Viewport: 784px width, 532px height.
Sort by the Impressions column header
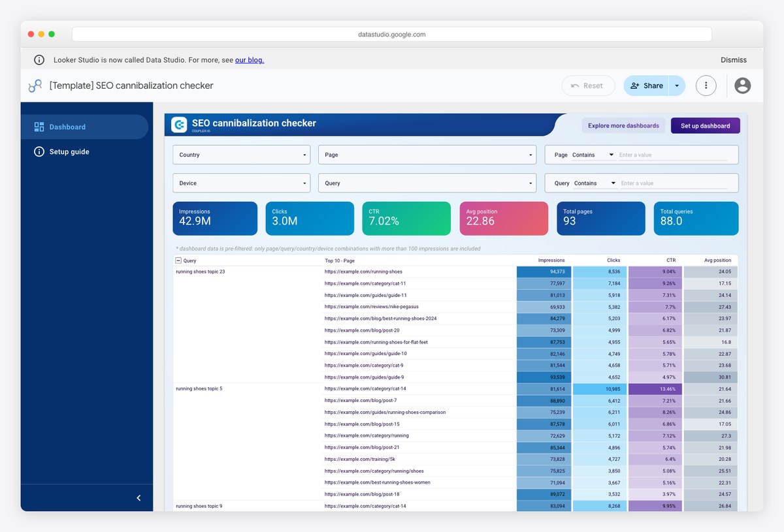pos(552,260)
